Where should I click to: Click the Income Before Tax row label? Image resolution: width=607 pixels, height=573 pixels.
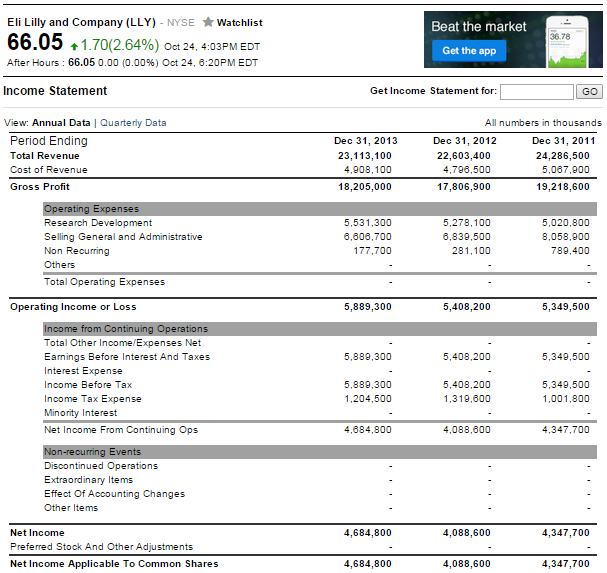click(88, 384)
